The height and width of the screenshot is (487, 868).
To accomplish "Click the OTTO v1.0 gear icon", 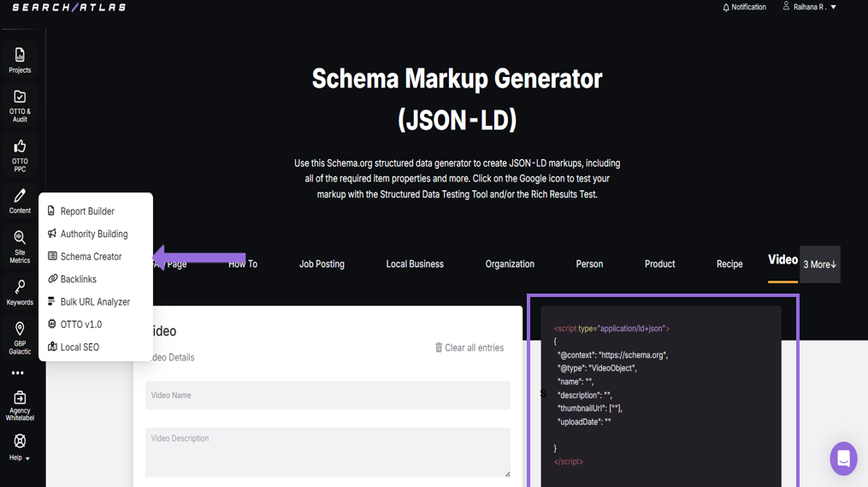I will click(x=52, y=324).
